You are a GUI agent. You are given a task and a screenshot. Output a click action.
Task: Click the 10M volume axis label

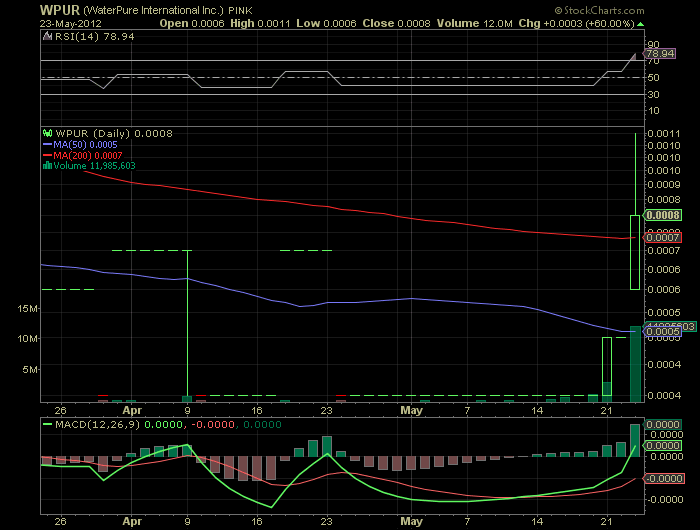coord(27,338)
